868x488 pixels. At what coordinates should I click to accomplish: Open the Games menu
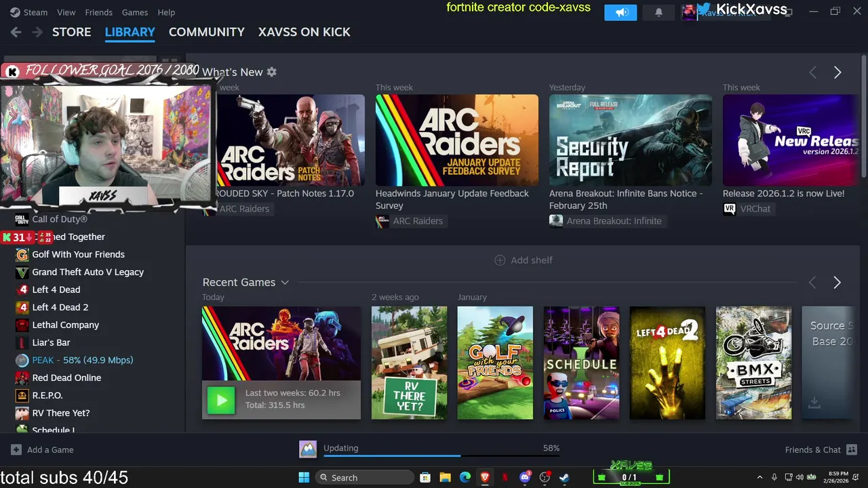point(135,12)
